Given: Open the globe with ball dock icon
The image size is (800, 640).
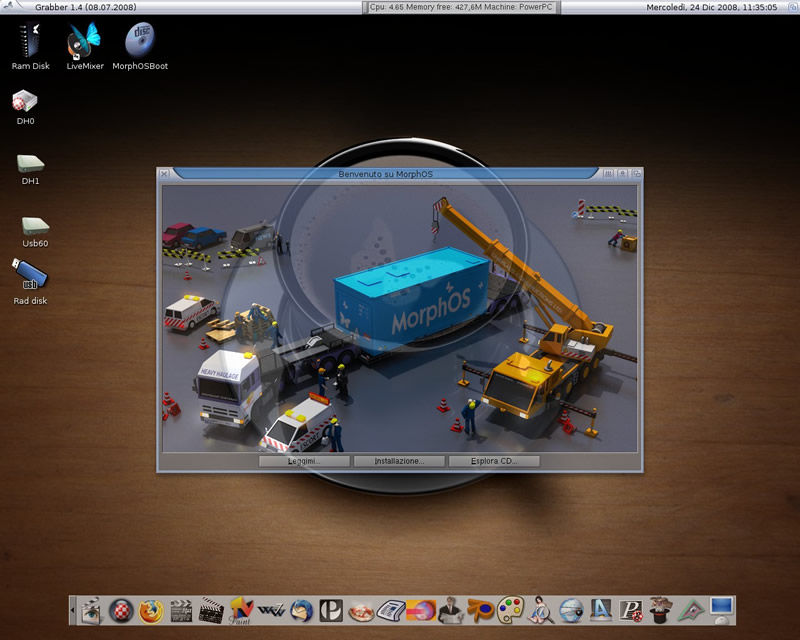Looking at the screenshot, I should 571,610.
